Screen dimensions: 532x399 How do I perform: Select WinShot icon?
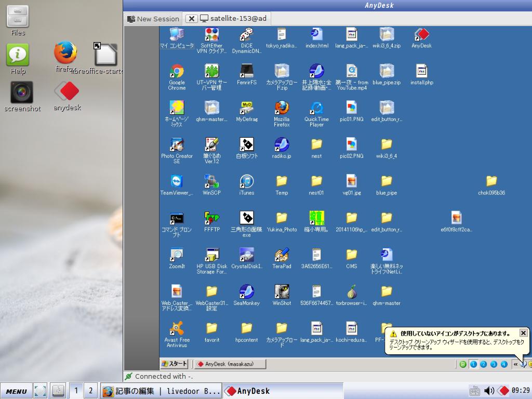point(282,295)
